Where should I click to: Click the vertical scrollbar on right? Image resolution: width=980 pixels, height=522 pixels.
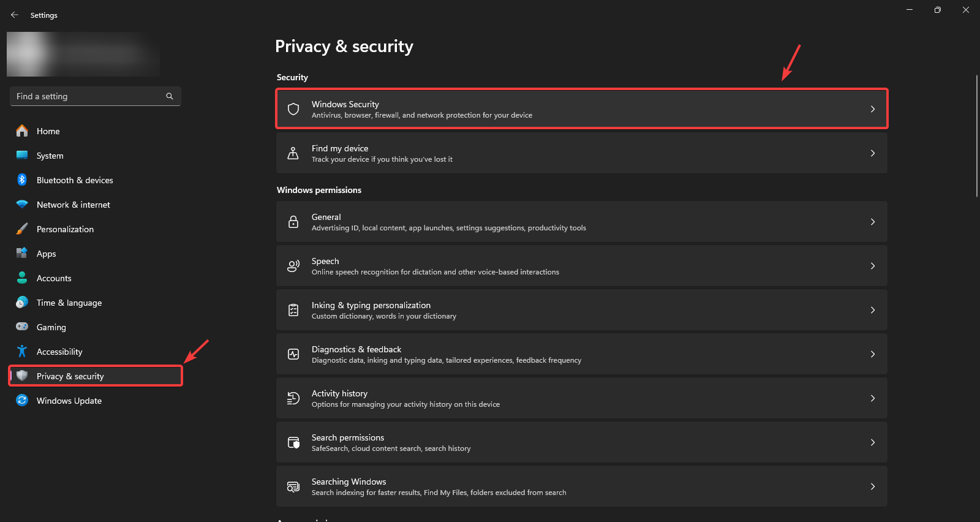(977, 136)
